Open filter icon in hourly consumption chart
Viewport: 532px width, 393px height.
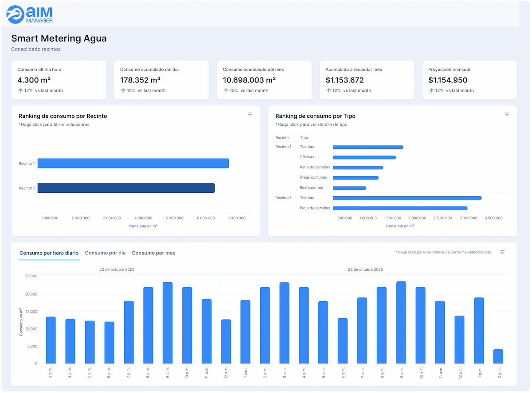502,252
